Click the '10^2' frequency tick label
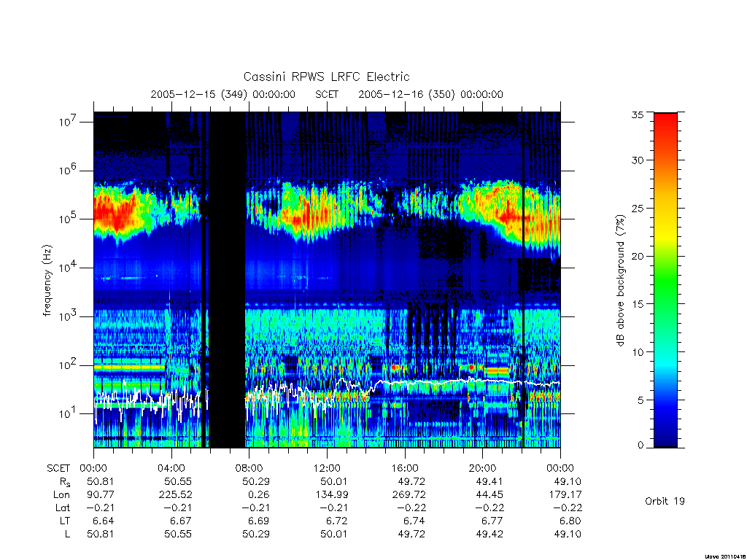 (68, 365)
